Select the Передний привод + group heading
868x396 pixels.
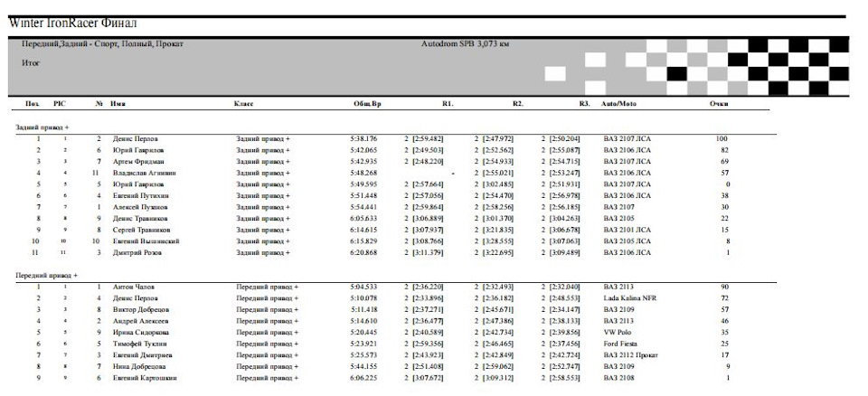pyautogui.click(x=46, y=275)
